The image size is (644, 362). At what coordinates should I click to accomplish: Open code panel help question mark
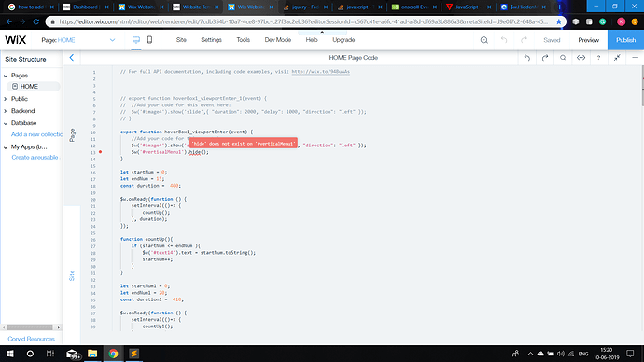pos(599,58)
